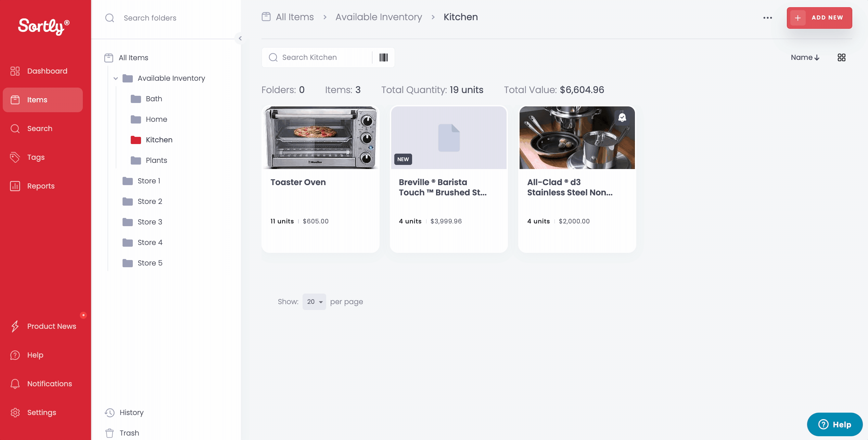The image size is (868, 440).
Task: Open the Name sort dropdown
Action: pos(805,57)
